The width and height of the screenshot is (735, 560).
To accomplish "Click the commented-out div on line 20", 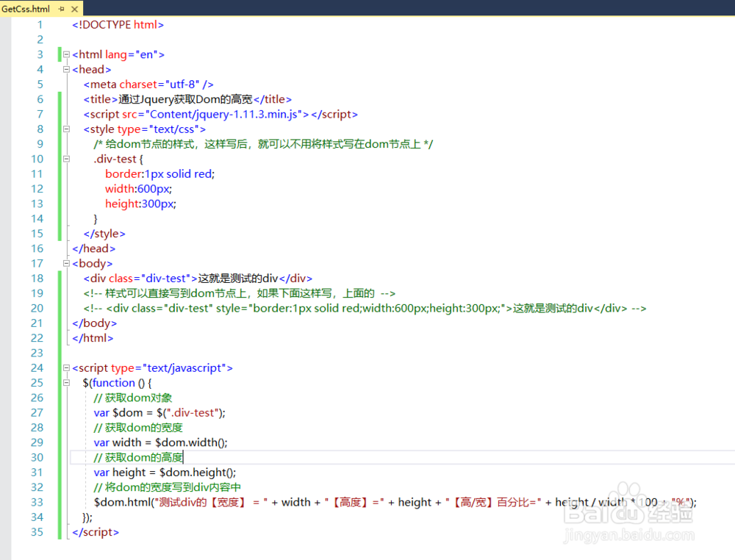I will (365, 309).
